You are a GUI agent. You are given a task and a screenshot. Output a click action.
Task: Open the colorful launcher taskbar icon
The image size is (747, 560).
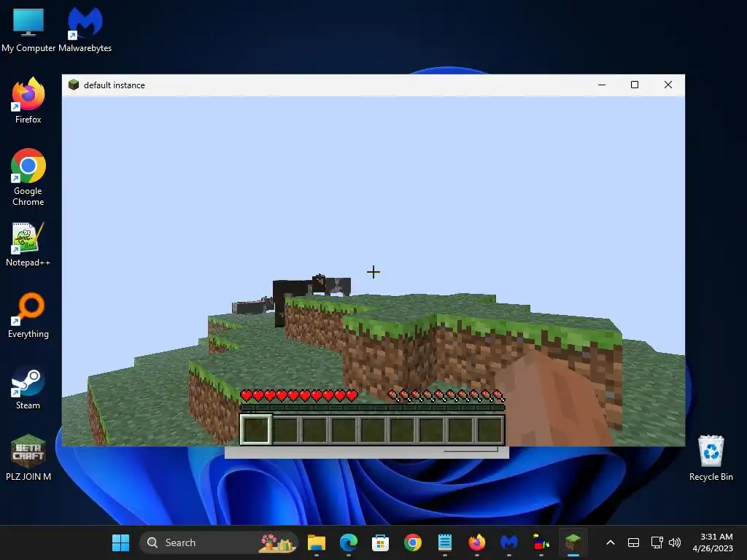[x=541, y=542]
